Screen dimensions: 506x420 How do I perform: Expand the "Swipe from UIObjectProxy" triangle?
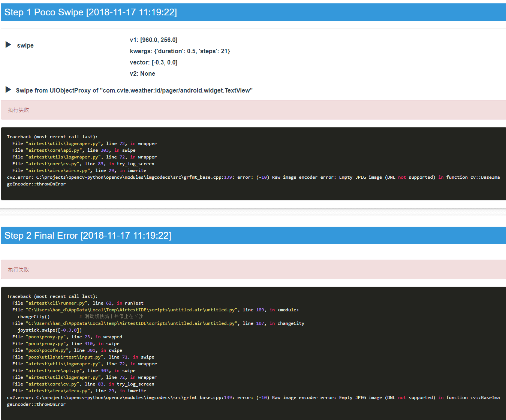tap(8, 90)
